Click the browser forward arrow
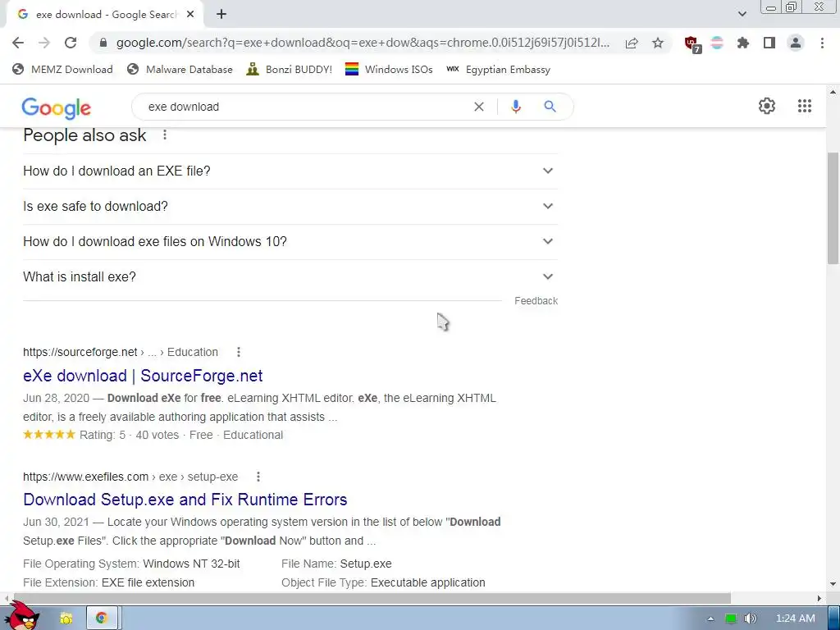Screen dimensions: 840x630 click(44, 43)
